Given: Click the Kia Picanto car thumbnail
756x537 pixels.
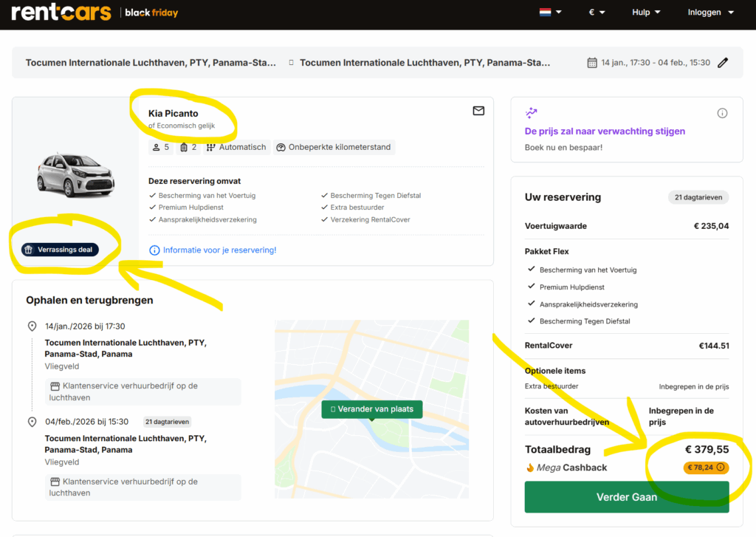Looking at the screenshot, I should pos(75,175).
